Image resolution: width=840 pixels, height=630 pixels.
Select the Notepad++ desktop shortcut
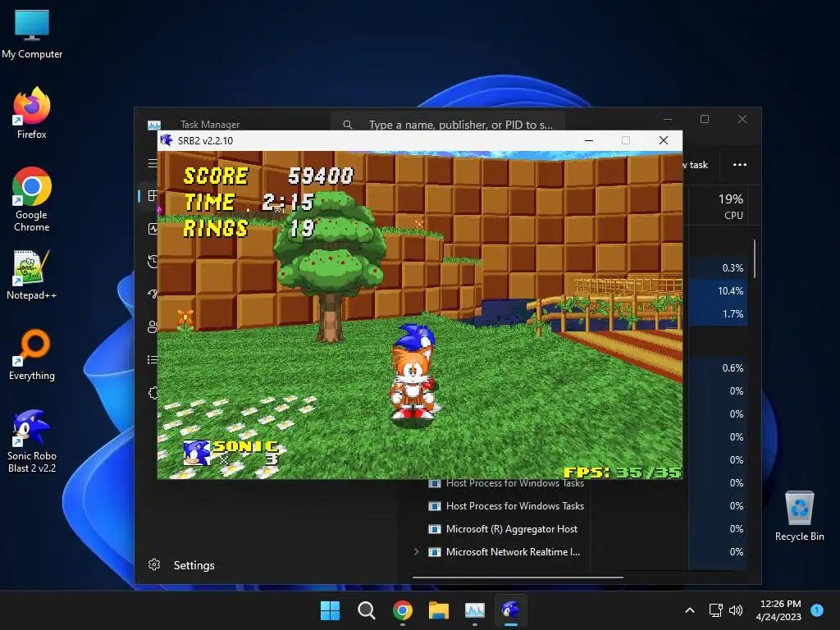click(32, 274)
